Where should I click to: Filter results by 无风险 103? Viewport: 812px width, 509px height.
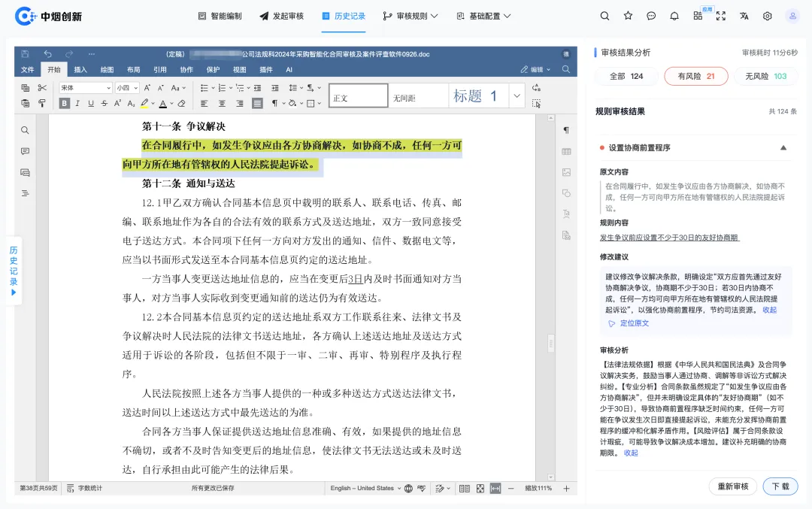click(x=765, y=76)
